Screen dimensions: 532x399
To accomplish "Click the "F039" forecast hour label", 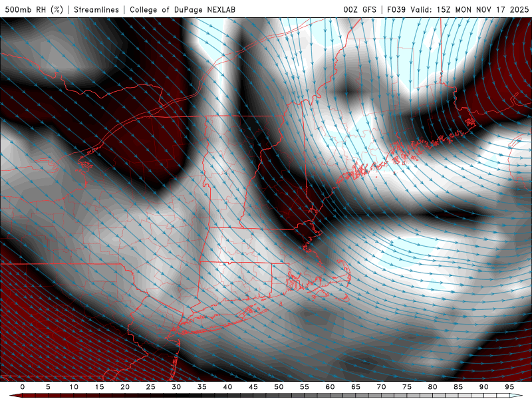I will pos(396,9).
